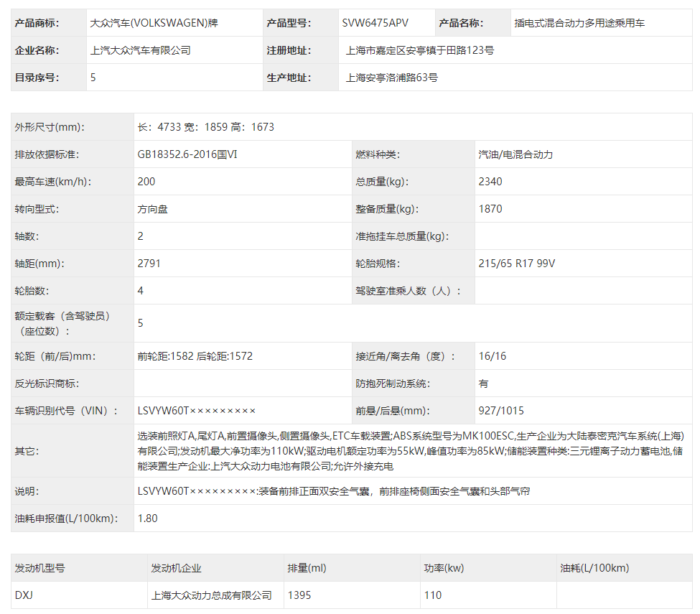
Task: Select the 目录序号 label
Action: [x=37, y=78]
